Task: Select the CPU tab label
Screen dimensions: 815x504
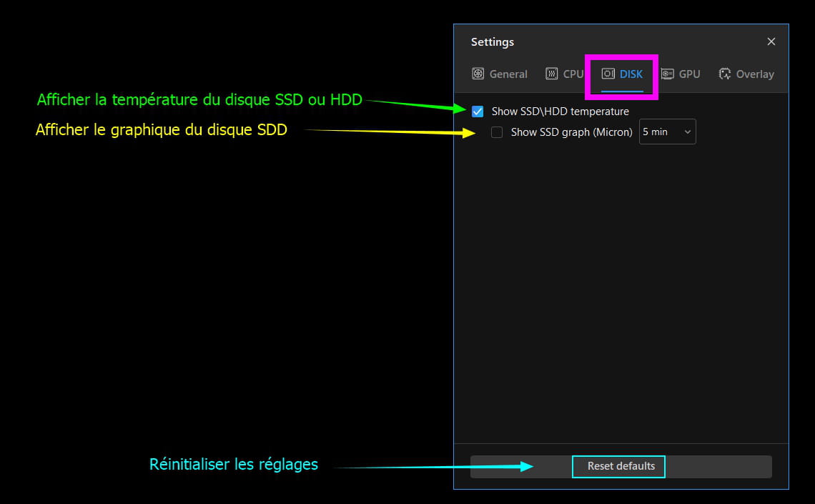Action: 573,74
